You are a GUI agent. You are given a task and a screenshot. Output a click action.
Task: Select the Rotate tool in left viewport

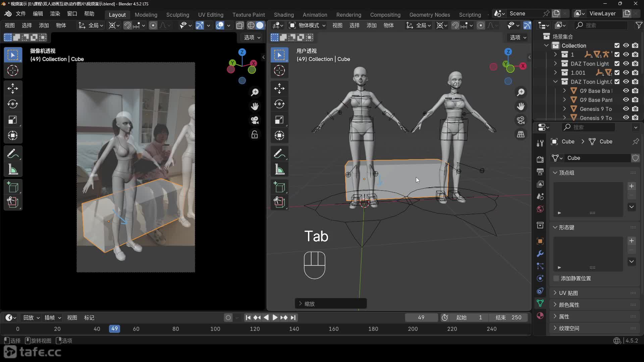point(13,104)
